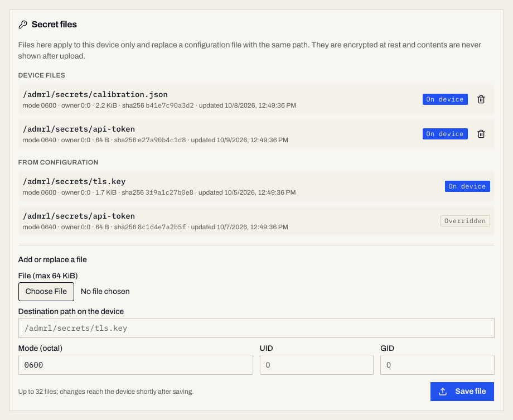Click the Mode (octal) input field

tap(135, 365)
